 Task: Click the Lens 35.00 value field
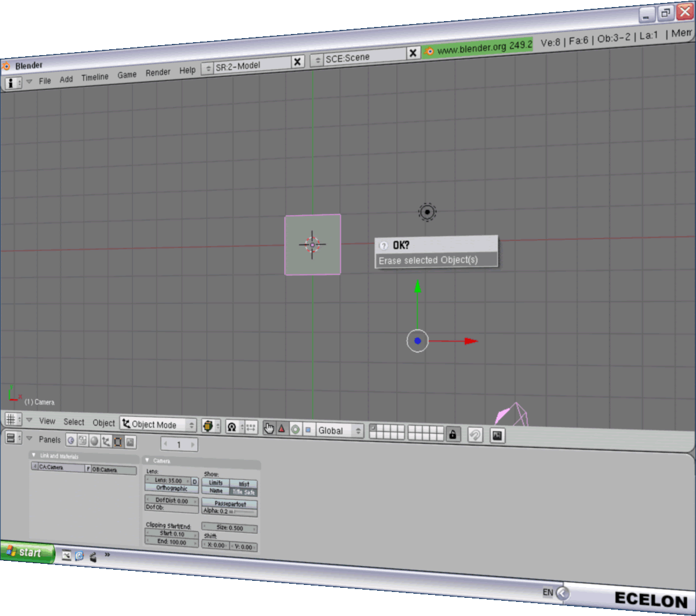point(169,480)
